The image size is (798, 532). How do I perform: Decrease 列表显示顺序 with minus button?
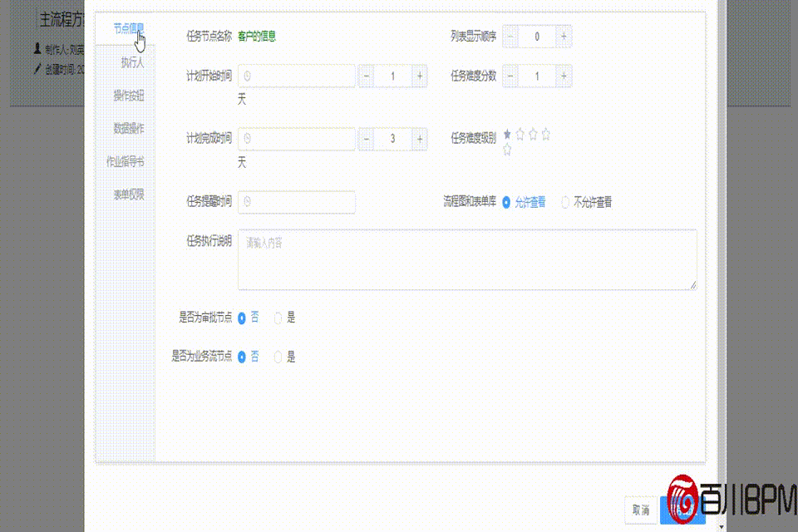tap(510, 37)
